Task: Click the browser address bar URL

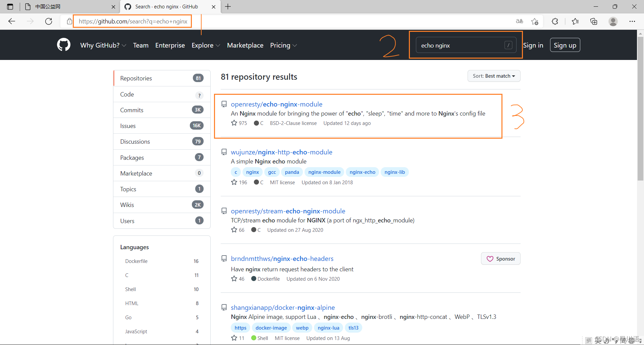Action: (133, 21)
